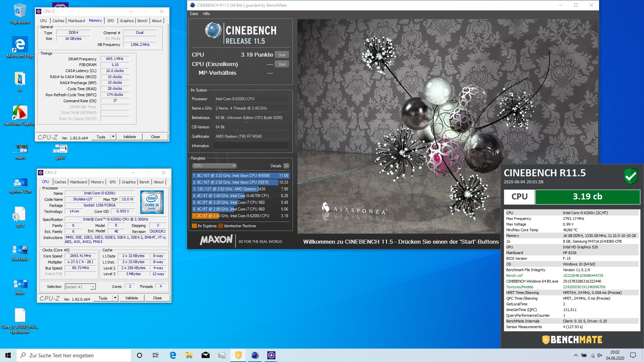Click the taskbar search box
The height and width of the screenshot is (362, 644).
[x=74, y=355]
